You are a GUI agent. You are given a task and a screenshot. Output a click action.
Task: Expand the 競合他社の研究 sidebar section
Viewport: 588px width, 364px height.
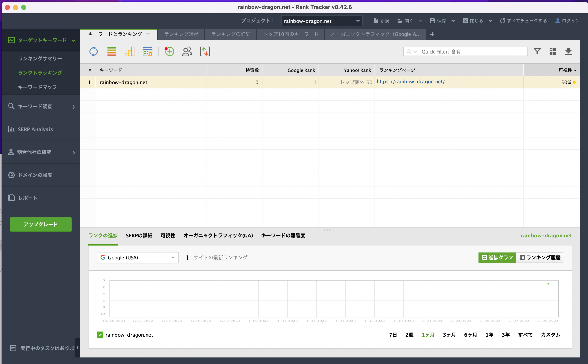pos(74,152)
